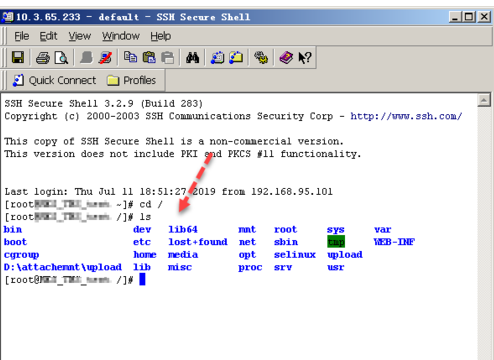Click the 'selinux' directory name
Image resolution: width=494 pixels, height=360 pixels.
(295, 255)
